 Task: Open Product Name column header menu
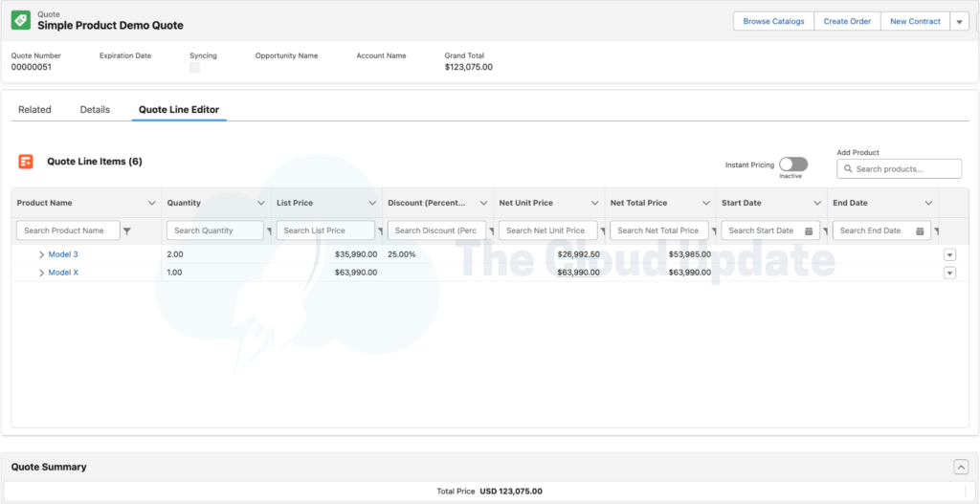(x=151, y=203)
